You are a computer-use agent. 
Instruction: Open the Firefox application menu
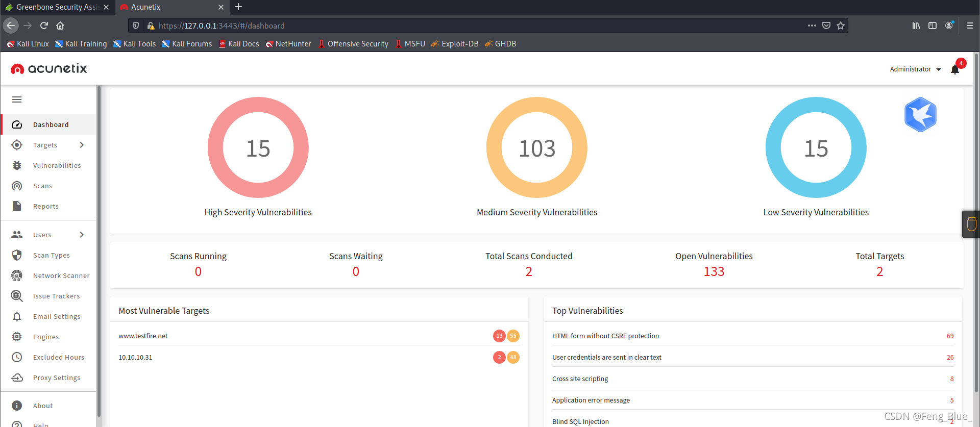pos(970,26)
